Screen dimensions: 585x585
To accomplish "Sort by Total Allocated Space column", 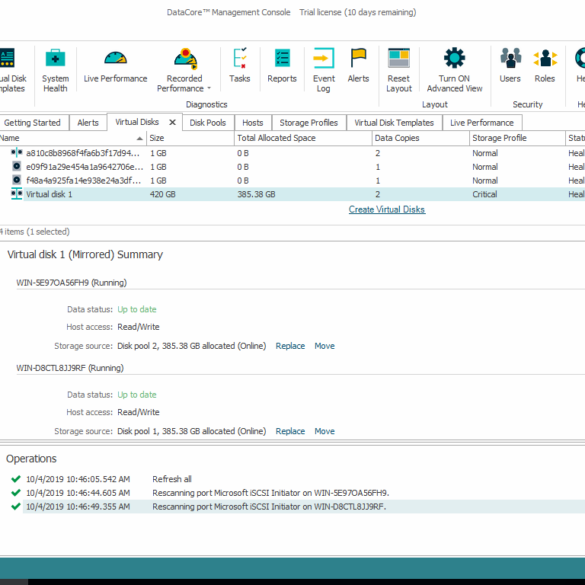I will point(303,138).
